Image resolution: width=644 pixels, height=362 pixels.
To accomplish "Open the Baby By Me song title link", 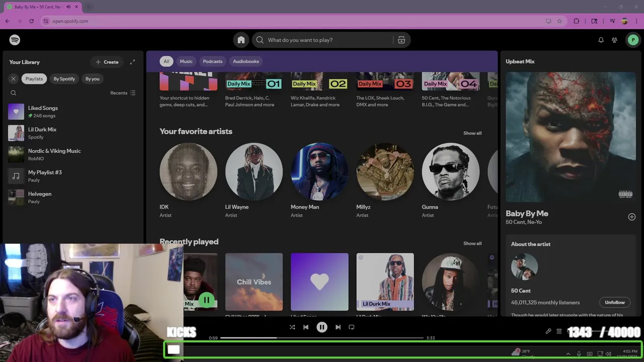I will coord(527,214).
